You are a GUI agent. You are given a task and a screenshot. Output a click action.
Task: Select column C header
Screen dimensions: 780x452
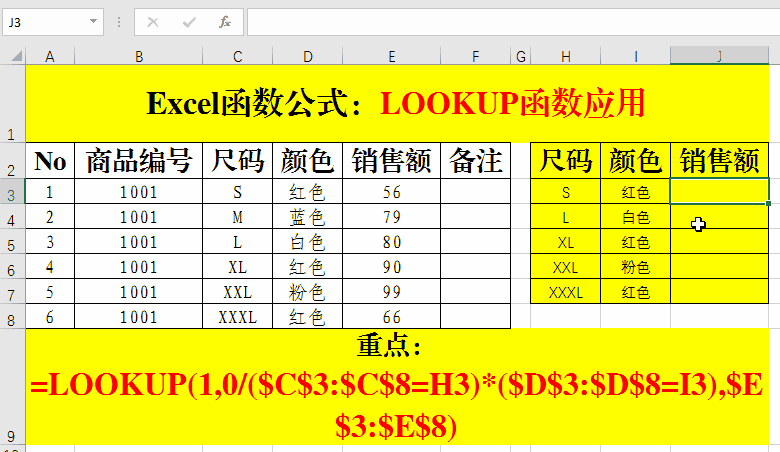click(238, 56)
